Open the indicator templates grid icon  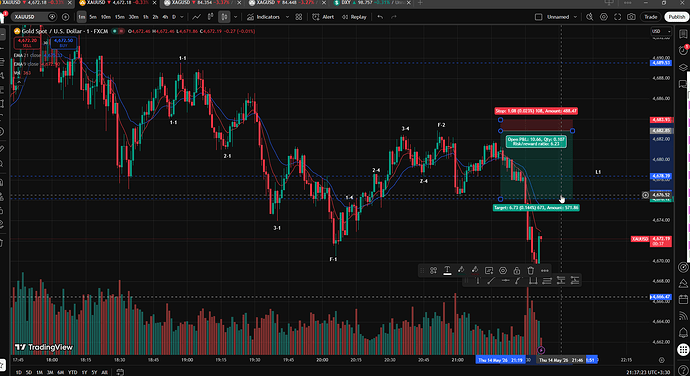point(299,17)
